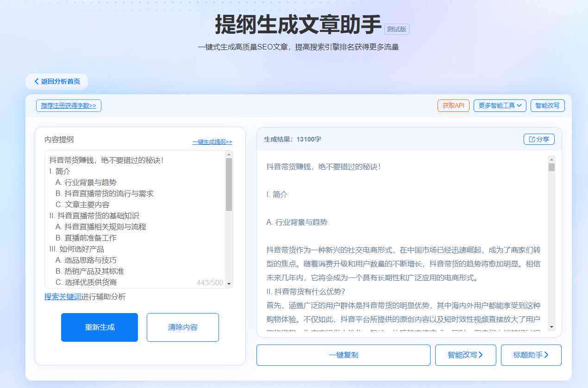Click the 清除内容 button
The height and width of the screenshot is (388, 588).
pyautogui.click(x=183, y=327)
